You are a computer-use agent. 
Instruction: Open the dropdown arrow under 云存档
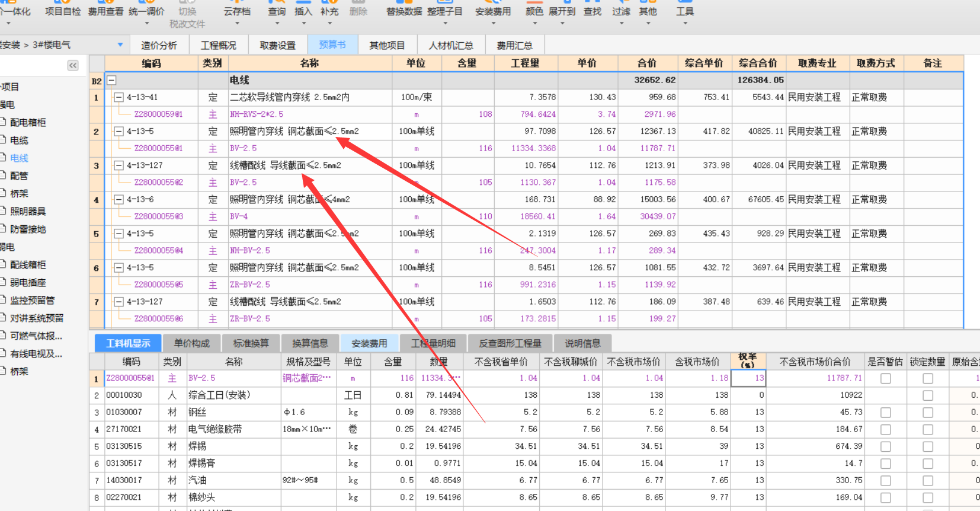tap(237, 24)
